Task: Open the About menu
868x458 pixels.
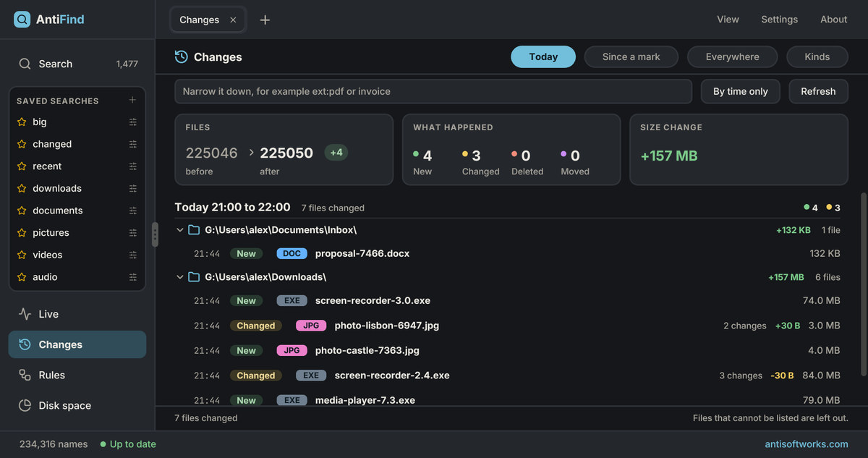Action: pos(833,20)
